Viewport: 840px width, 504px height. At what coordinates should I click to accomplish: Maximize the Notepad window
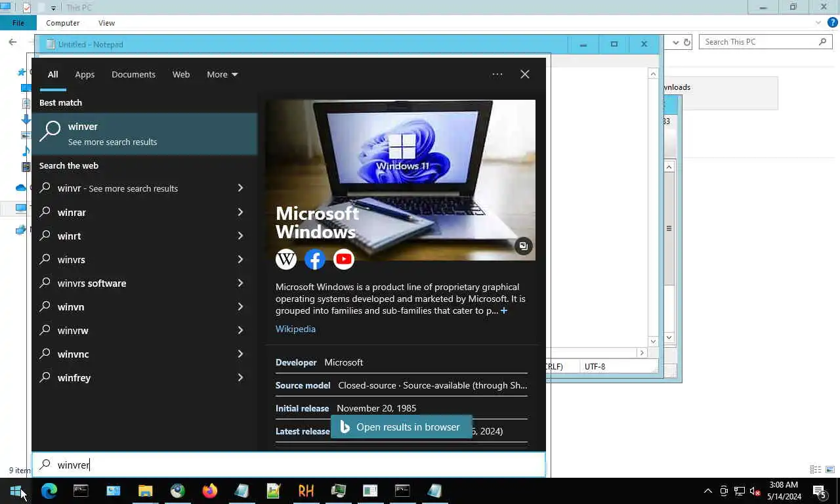coord(614,44)
